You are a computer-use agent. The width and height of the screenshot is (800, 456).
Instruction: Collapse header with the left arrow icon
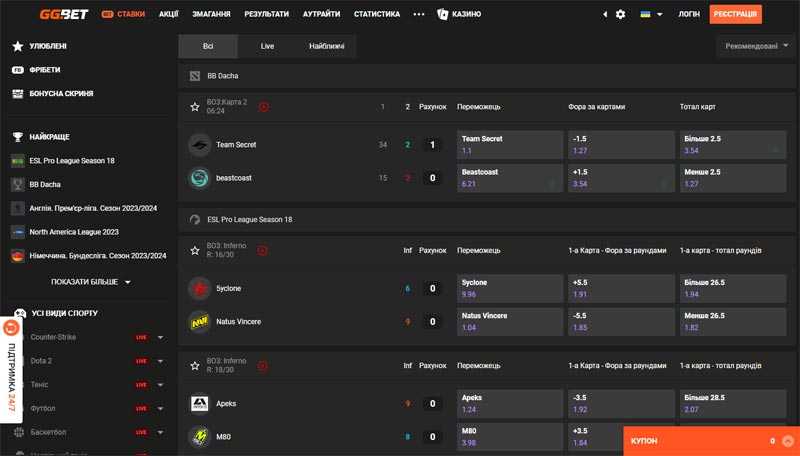coord(605,14)
